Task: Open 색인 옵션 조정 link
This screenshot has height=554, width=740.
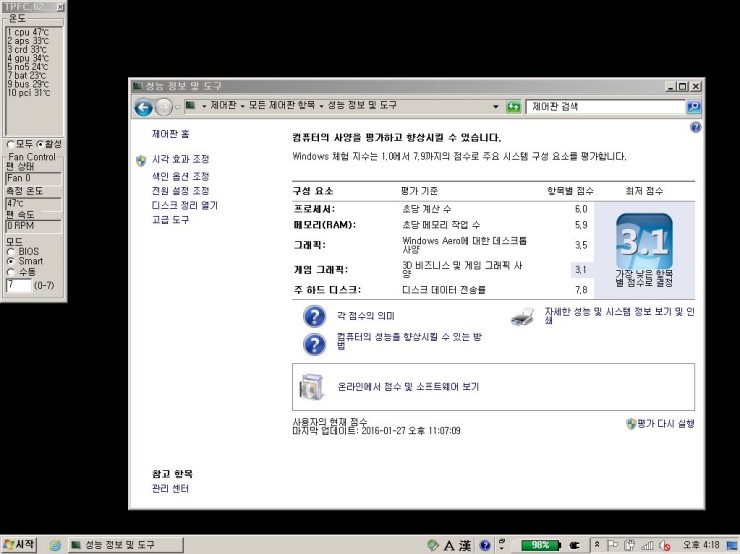Action: (x=180, y=176)
